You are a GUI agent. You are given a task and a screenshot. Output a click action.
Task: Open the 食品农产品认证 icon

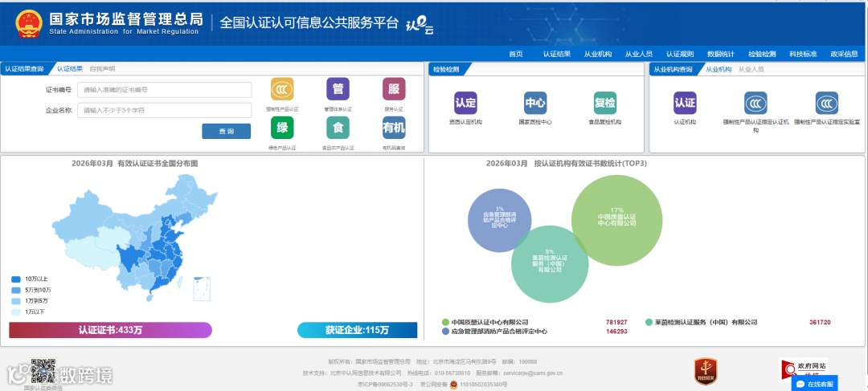tap(338, 128)
